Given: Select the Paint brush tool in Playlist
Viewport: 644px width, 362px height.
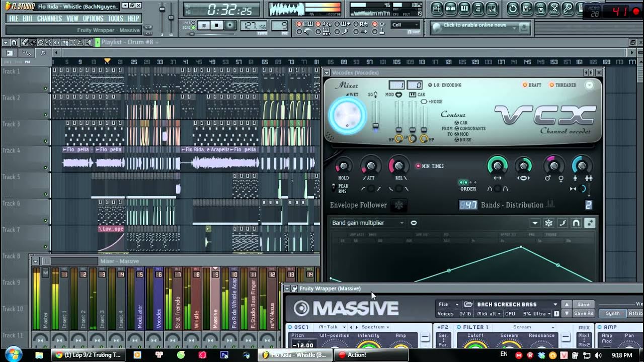Looking at the screenshot, I should coord(33,42).
